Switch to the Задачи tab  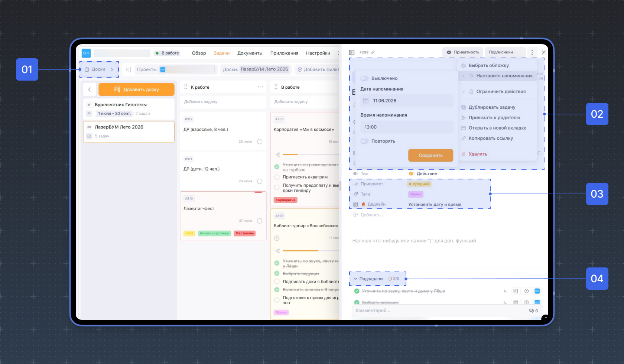pos(221,53)
